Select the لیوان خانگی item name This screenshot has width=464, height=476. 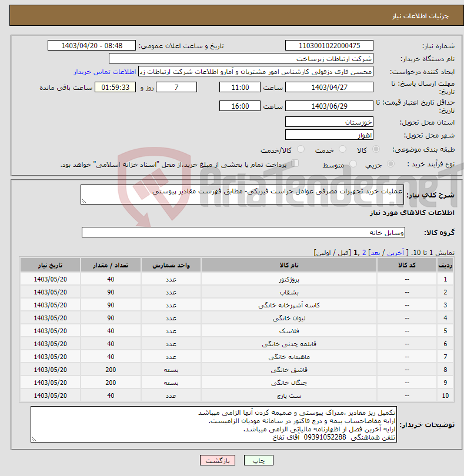(289, 318)
